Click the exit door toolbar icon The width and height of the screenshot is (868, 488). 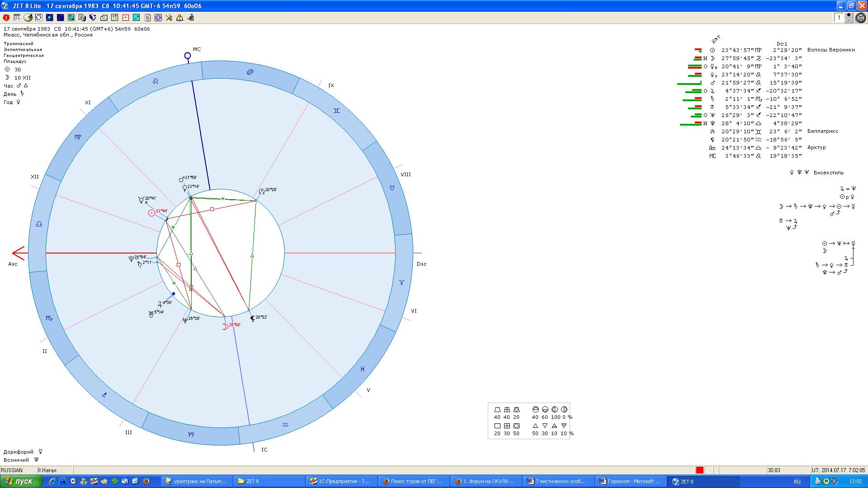[190, 18]
